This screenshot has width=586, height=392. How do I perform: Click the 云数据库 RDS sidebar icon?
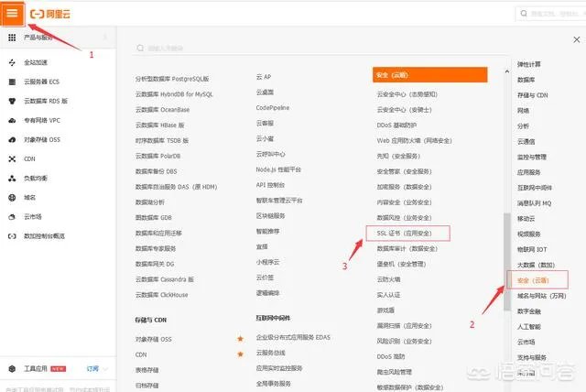click(x=12, y=101)
